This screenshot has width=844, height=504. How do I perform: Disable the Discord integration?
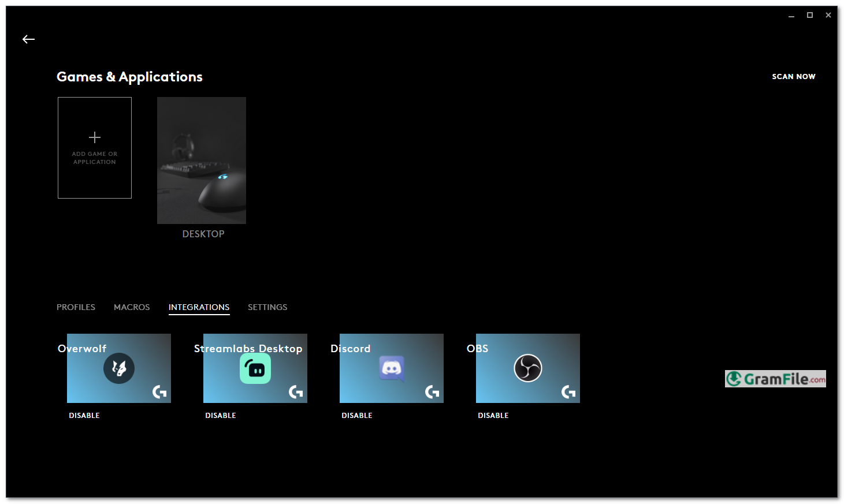click(357, 416)
